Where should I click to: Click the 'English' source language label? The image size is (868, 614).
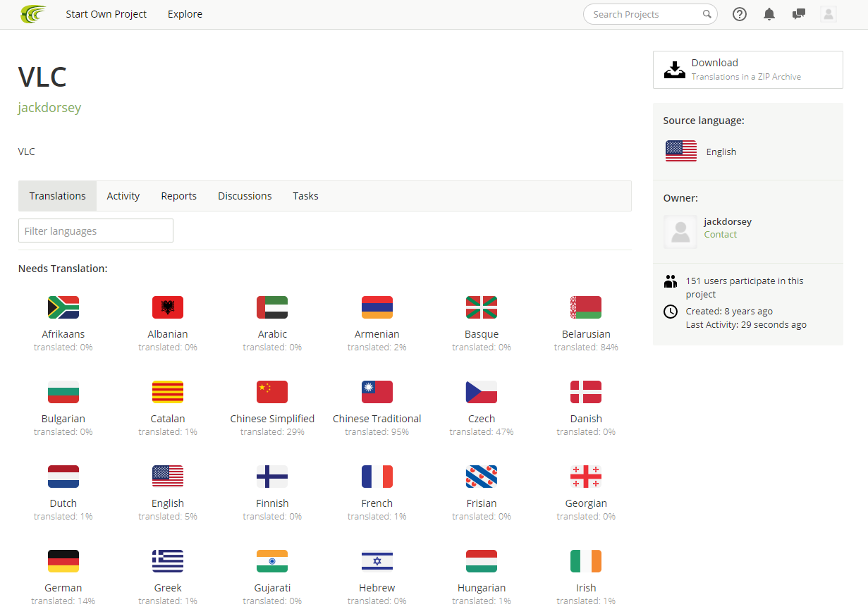point(721,152)
